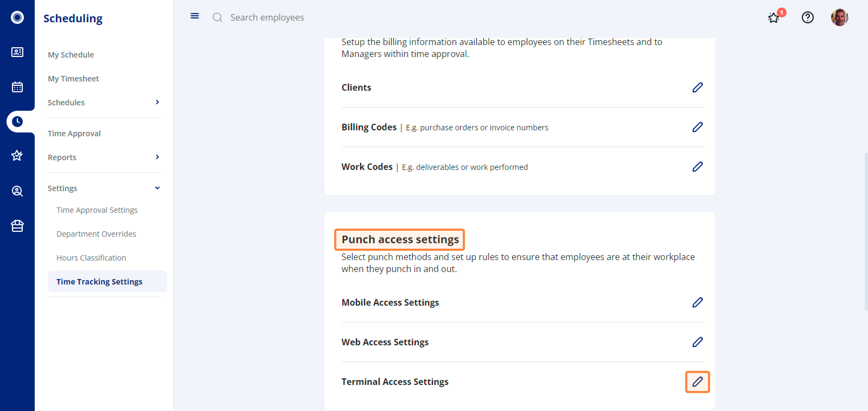Click the Work Codes label
This screenshot has height=411, width=868.
pyautogui.click(x=367, y=167)
